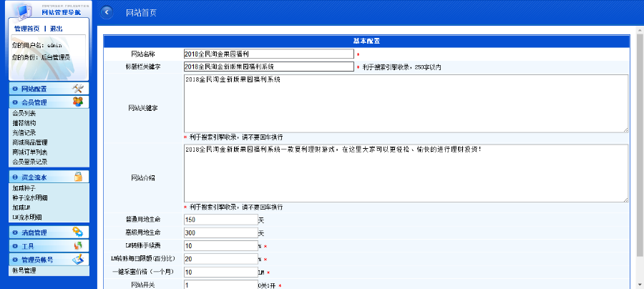This screenshot has width=644, height=289.
Task: Focus the 普通用地生命 field showing 150
Action: pyautogui.click(x=221, y=220)
